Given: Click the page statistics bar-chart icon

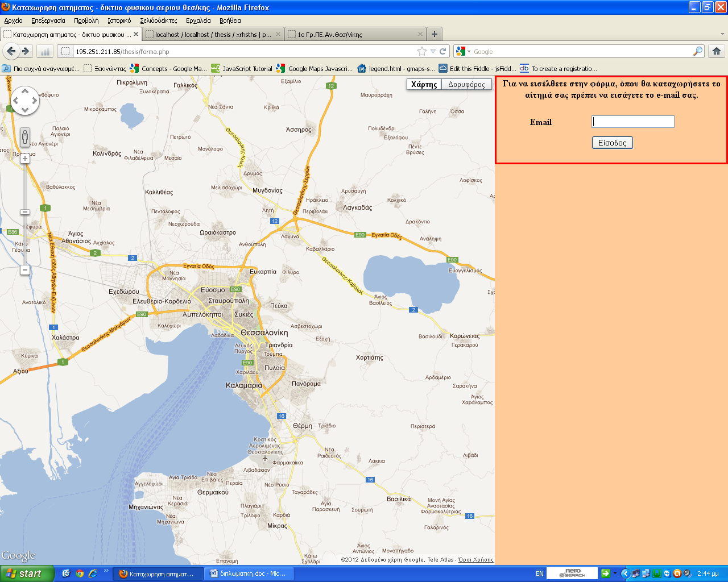Looking at the screenshot, I should pyautogui.click(x=45, y=51).
